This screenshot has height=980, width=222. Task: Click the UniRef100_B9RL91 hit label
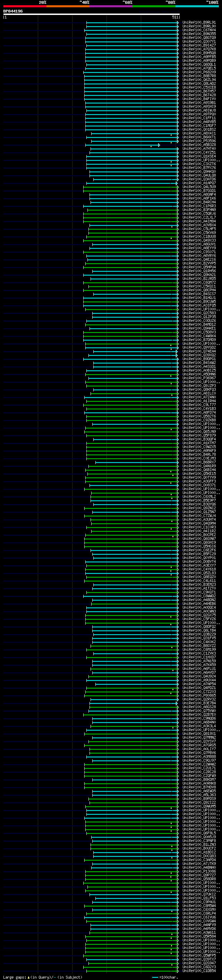tap(199, 23)
